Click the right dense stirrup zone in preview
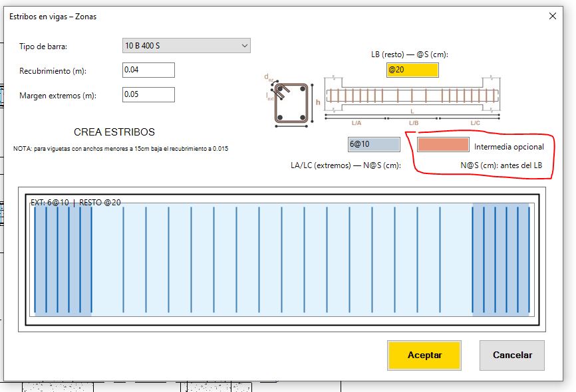Image resolution: width=576 pixels, height=392 pixels. [x=501, y=260]
